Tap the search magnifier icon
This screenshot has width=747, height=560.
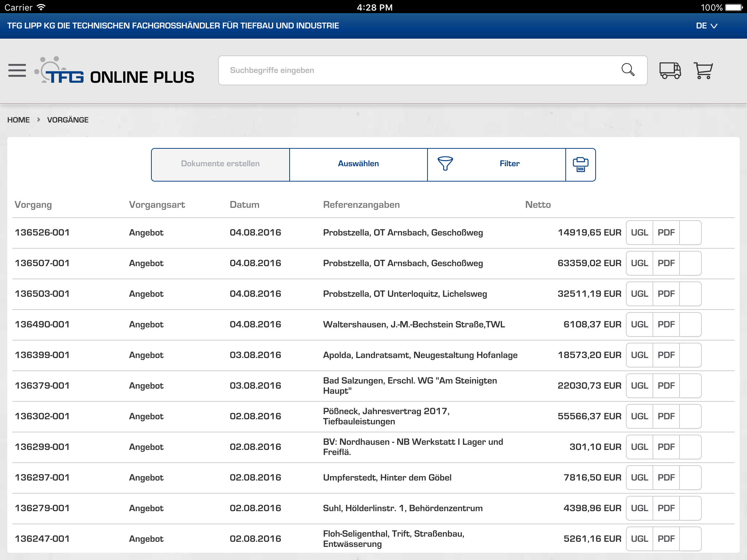tap(627, 70)
